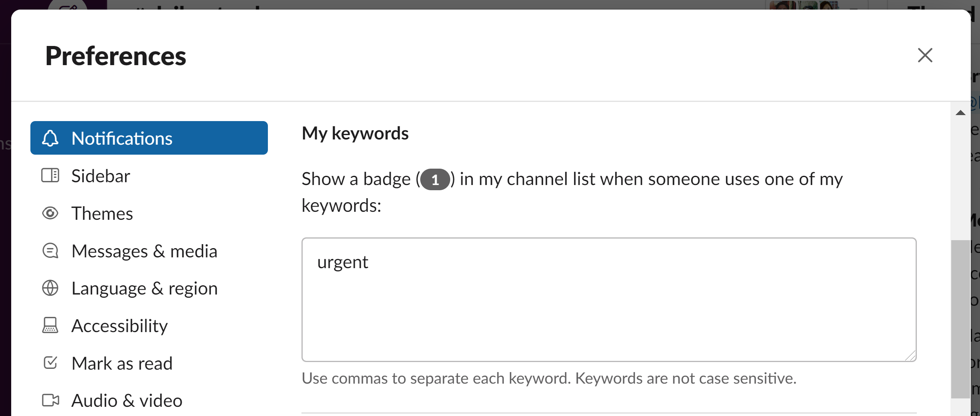
Task: Select the Accessibility preferences
Action: pyautogui.click(x=120, y=326)
